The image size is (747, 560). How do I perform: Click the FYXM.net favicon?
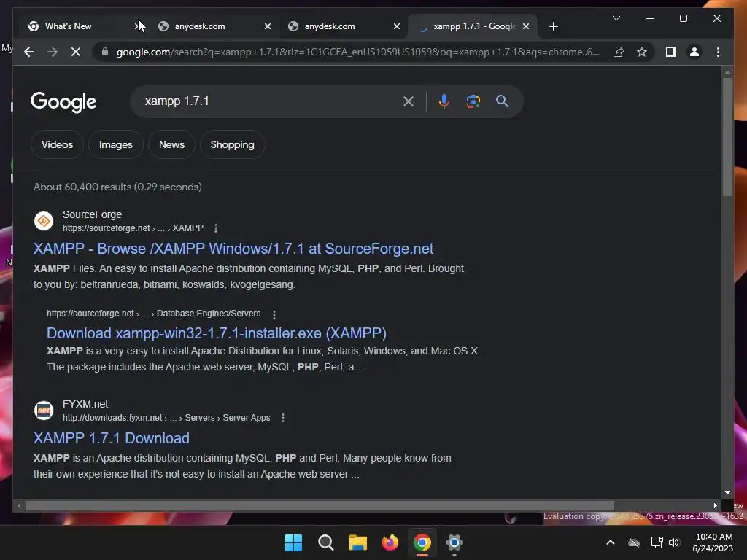pyautogui.click(x=43, y=410)
